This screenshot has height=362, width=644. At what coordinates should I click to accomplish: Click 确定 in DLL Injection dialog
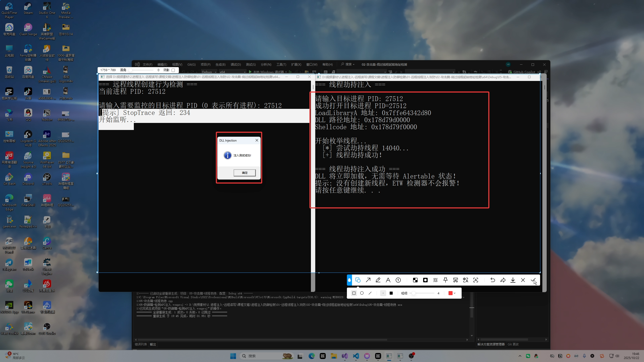click(x=245, y=173)
